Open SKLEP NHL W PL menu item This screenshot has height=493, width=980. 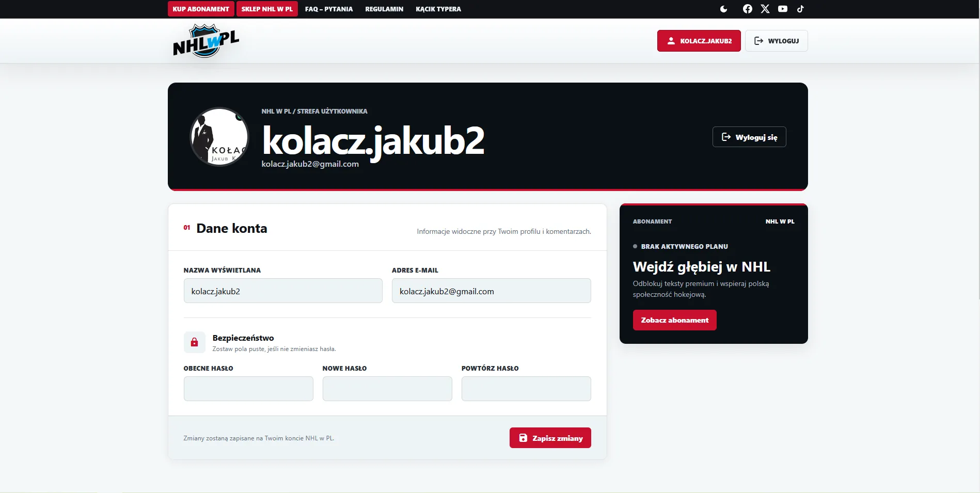point(267,9)
